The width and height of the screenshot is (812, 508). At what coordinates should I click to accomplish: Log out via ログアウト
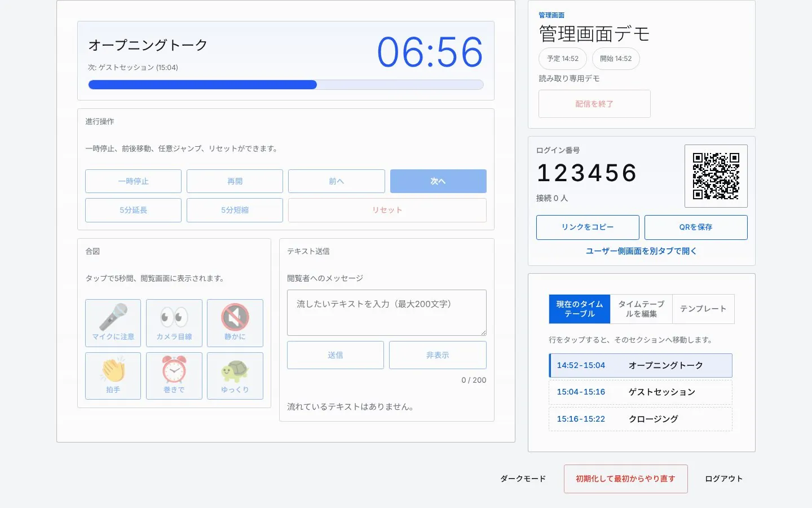click(x=724, y=479)
